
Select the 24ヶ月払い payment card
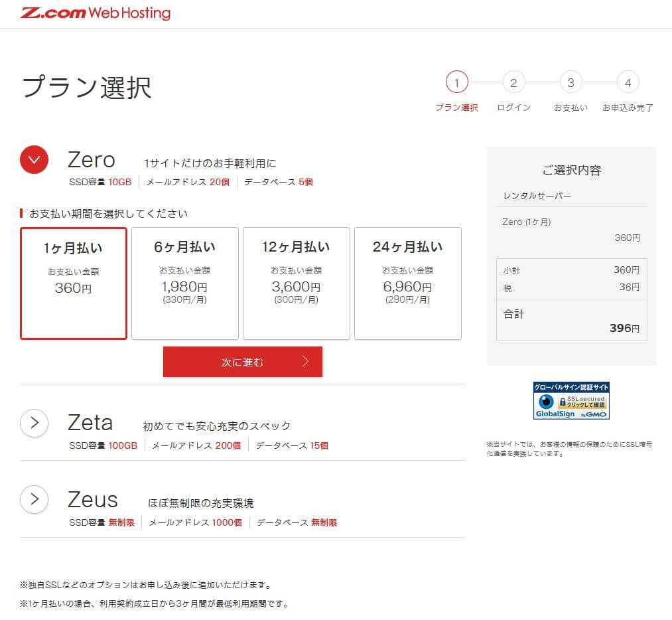[x=408, y=283]
